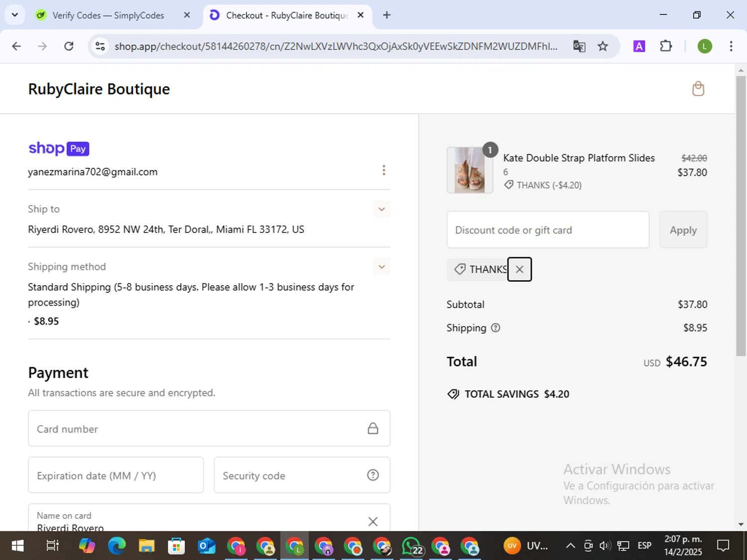The height and width of the screenshot is (560, 747).
Task: Close the Checkout RubyClaire Boutique tab
Action: (361, 15)
